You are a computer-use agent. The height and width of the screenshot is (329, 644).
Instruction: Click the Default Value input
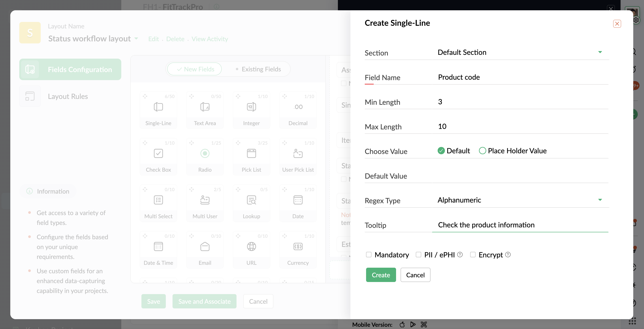tap(520, 175)
